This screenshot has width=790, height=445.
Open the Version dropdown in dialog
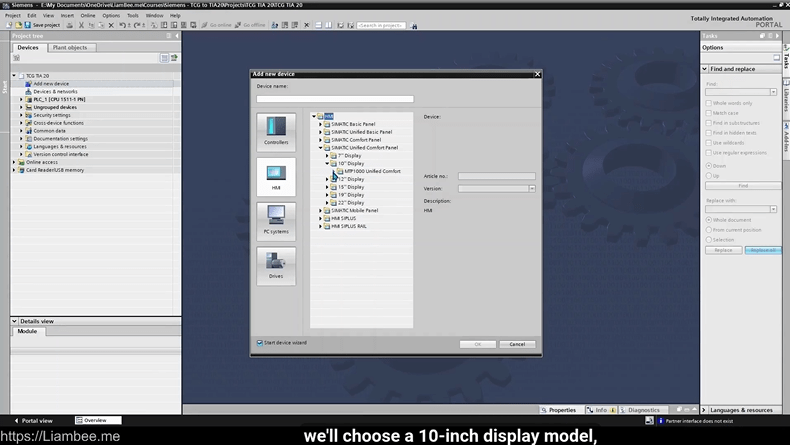pyautogui.click(x=531, y=188)
